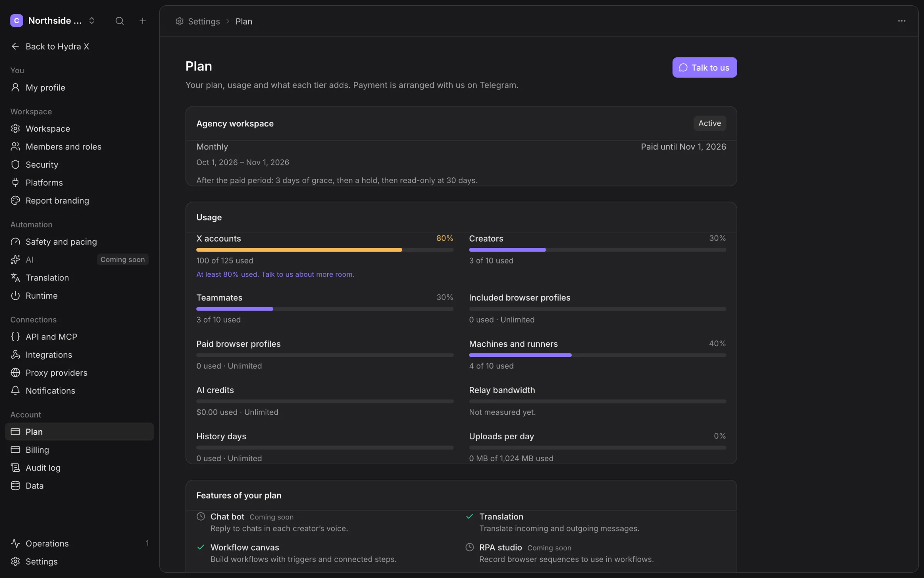Click the plus icon in the sidebar header
Viewport: 924px width, 578px height.
pyautogui.click(x=142, y=21)
